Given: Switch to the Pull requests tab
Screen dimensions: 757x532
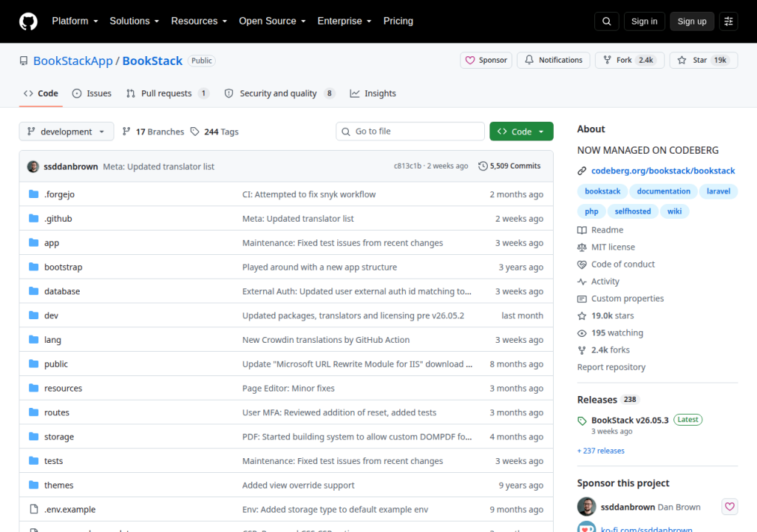Looking at the screenshot, I should click(x=168, y=94).
